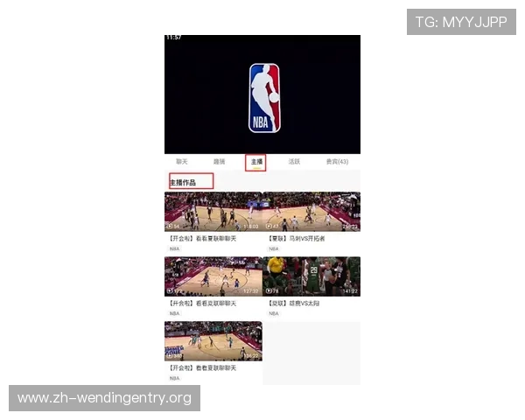Click play icon on the 134:22 video

coord(170,356)
